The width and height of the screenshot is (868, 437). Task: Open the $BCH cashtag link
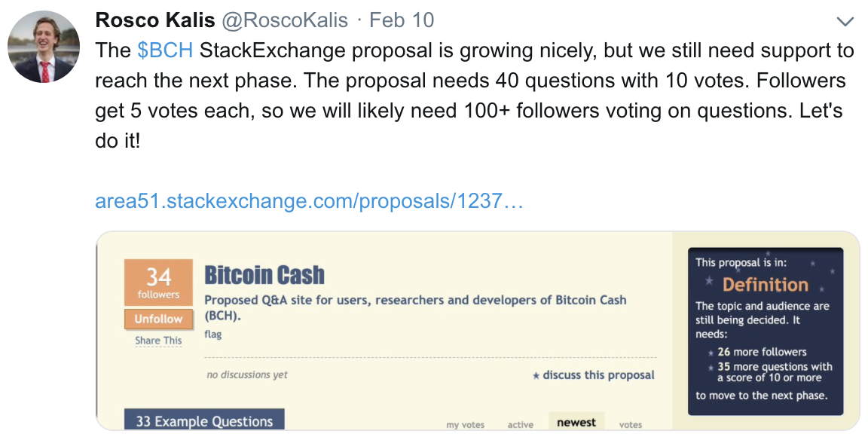(165, 50)
